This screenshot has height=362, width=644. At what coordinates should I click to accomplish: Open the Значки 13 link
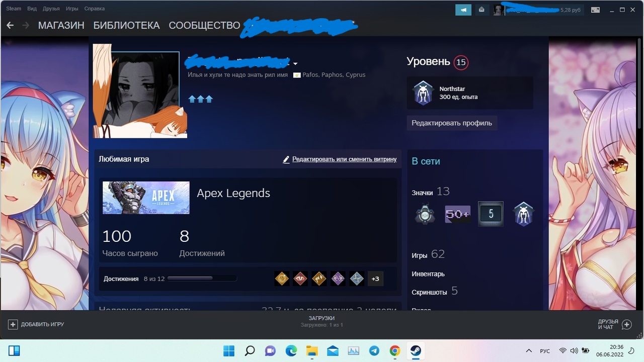point(431,192)
